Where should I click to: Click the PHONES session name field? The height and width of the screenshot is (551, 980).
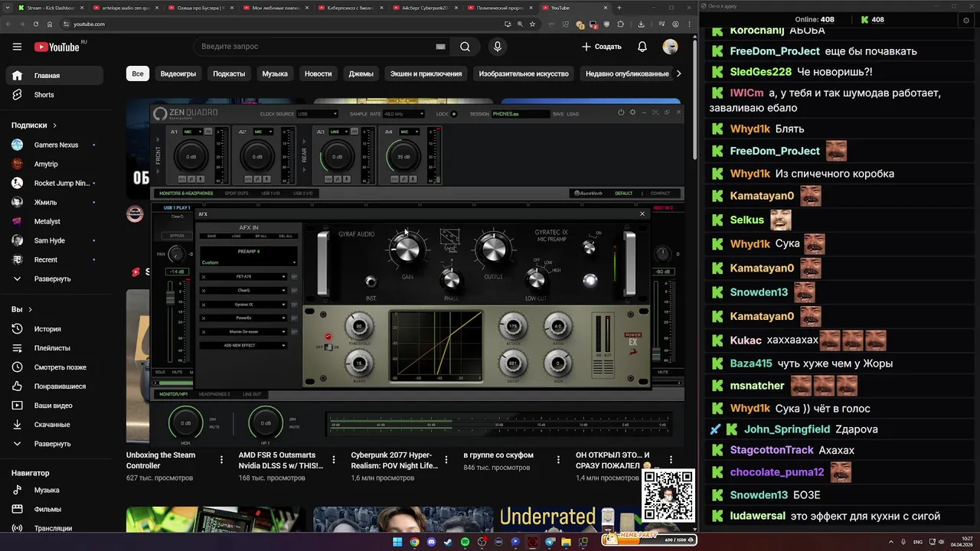point(521,114)
